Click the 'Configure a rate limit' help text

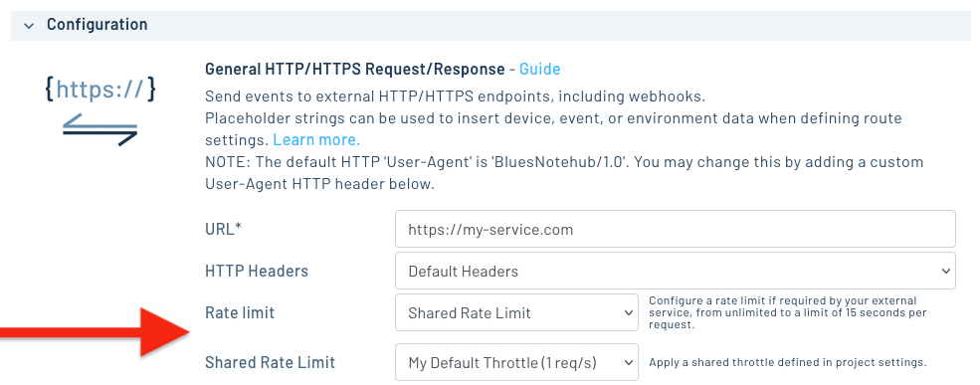coord(788,312)
